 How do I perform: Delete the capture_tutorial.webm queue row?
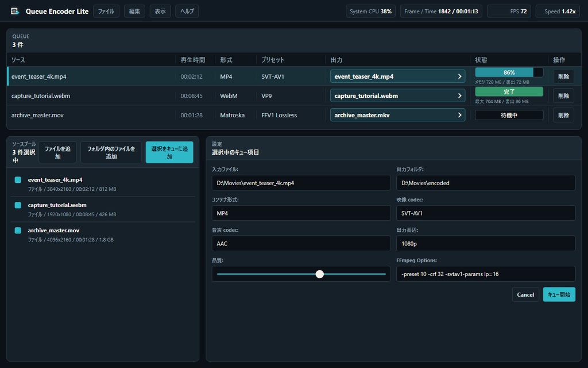click(563, 96)
